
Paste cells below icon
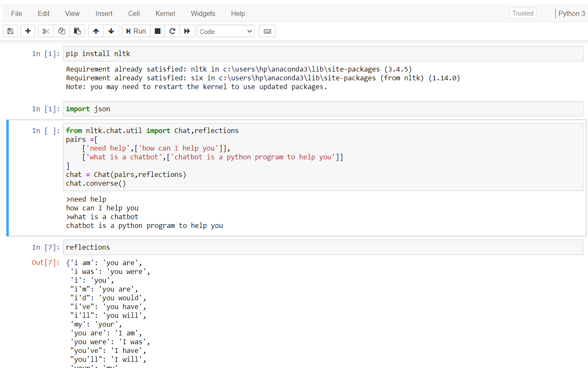77,31
